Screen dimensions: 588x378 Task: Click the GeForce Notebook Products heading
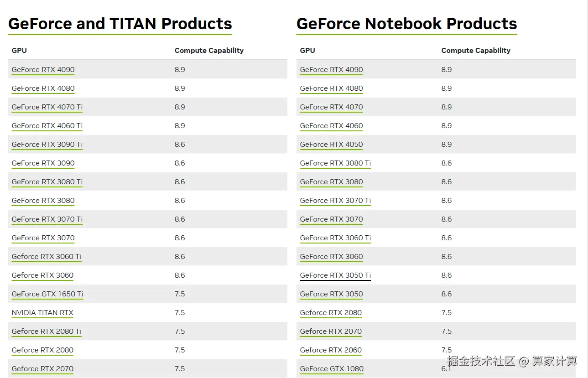point(406,24)
